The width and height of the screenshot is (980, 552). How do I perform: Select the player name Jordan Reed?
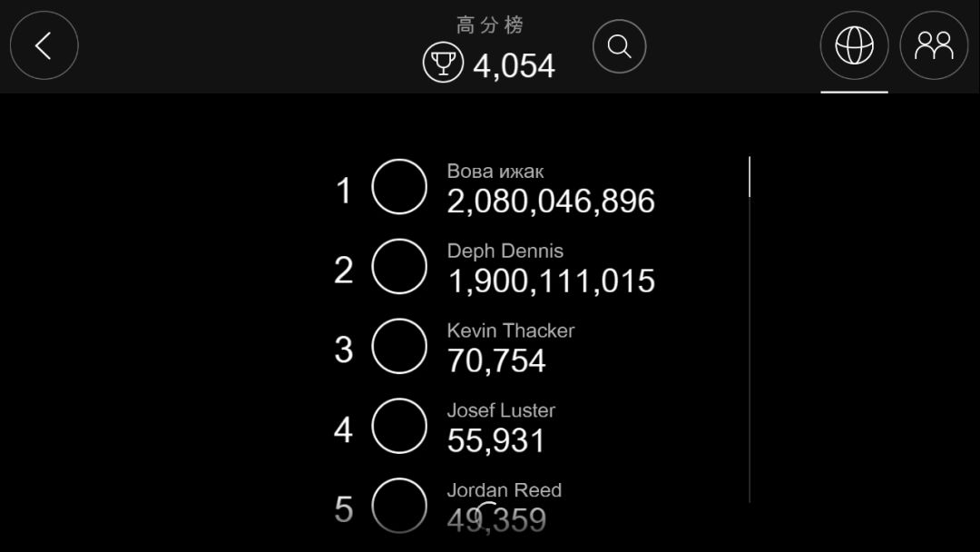(x=505, y=490)
